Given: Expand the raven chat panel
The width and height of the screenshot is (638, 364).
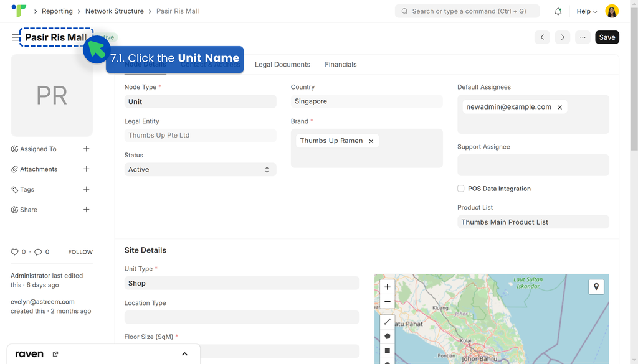Looking at the screenshot, I should tap(184, 354).
